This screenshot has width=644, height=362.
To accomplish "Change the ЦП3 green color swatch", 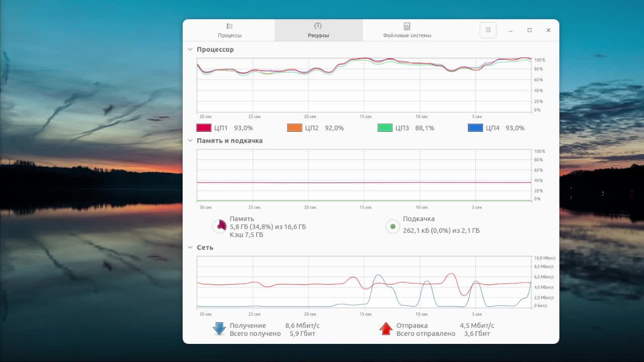I will click(385, 128).
